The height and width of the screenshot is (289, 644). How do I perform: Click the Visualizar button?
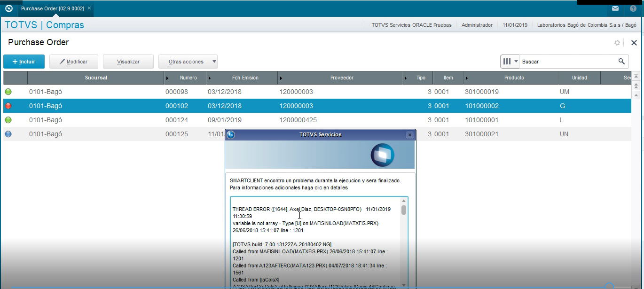128,62
